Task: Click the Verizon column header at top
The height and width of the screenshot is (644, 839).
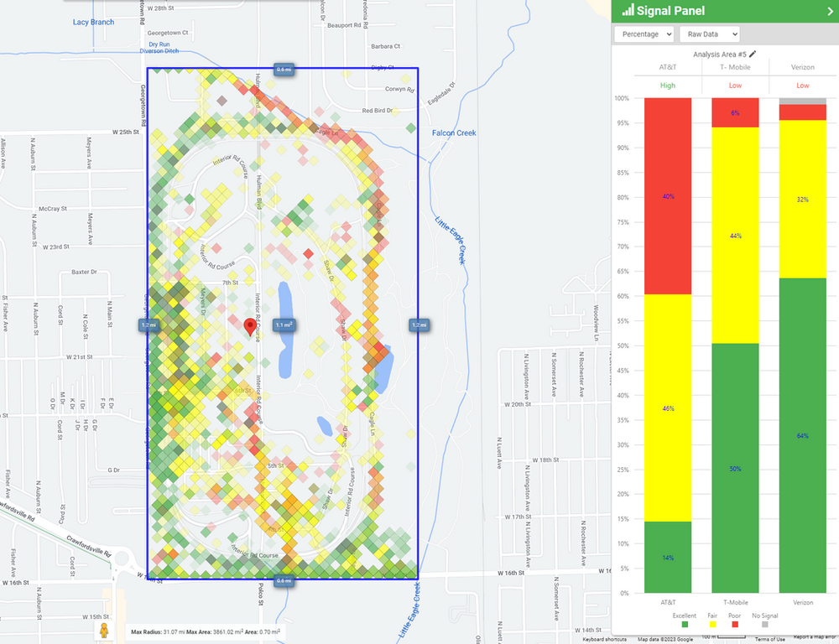Action: click(803, 67)
